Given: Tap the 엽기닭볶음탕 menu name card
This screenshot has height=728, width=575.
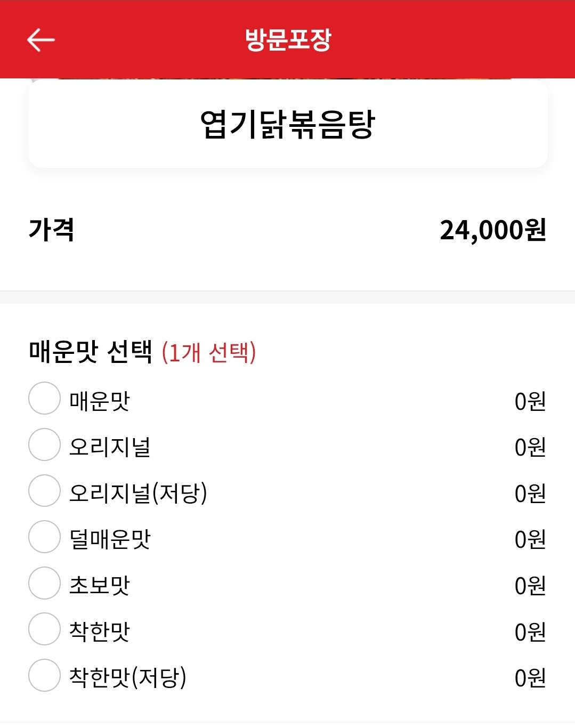Looking at the screenshot, I should 288,125.
